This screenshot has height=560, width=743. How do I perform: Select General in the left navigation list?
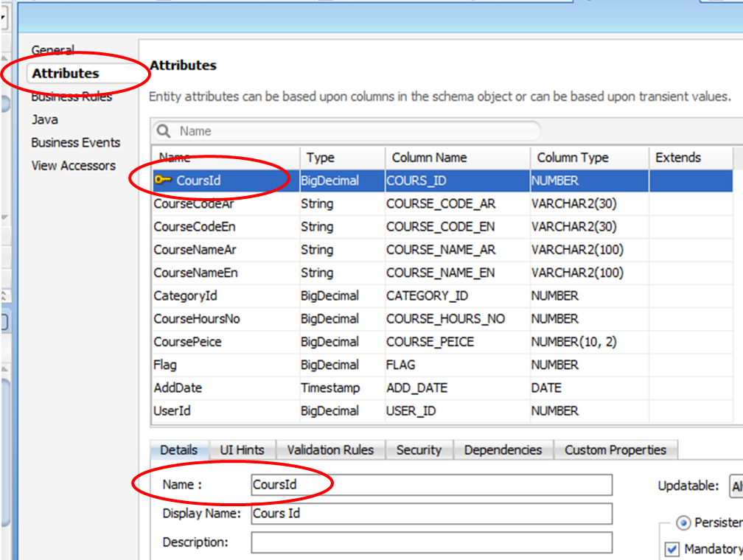pos(52,51)
